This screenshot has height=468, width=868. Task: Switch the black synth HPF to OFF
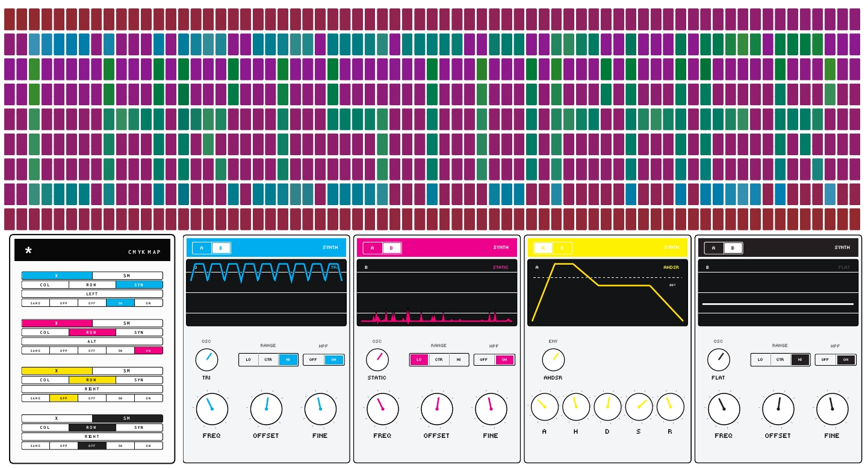825,360
